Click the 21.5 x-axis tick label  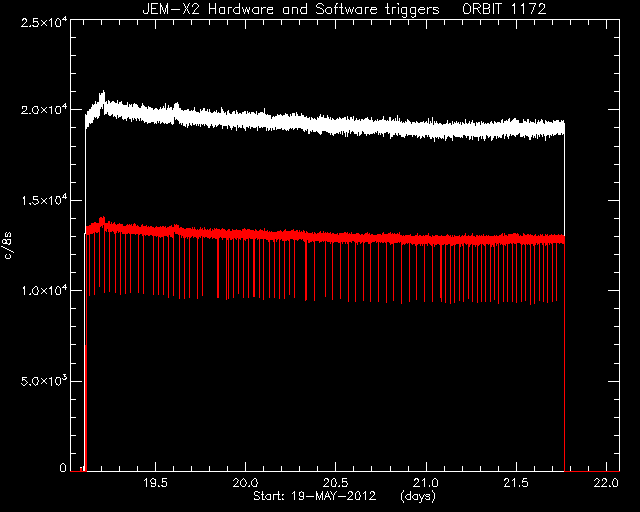coord(516,483)
